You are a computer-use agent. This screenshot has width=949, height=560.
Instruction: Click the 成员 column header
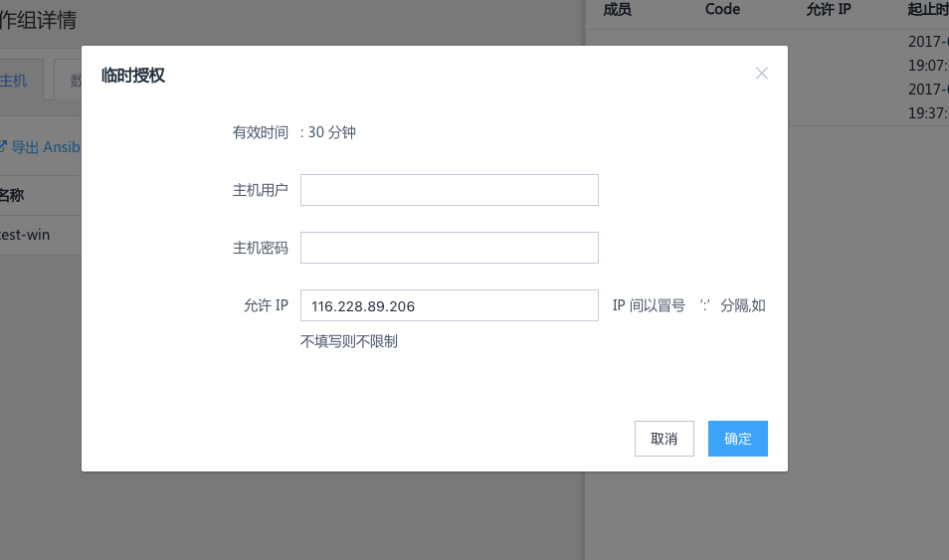(618, 10)
